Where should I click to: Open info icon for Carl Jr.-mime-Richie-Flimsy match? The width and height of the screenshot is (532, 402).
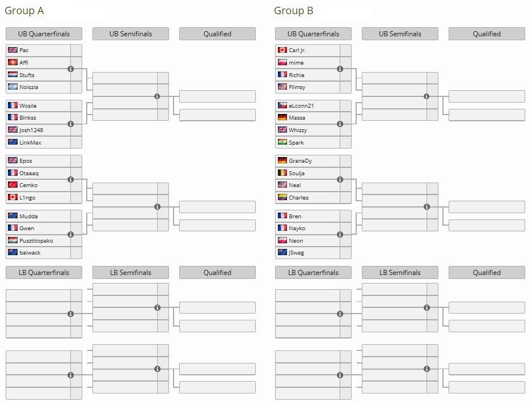[340, 69]
